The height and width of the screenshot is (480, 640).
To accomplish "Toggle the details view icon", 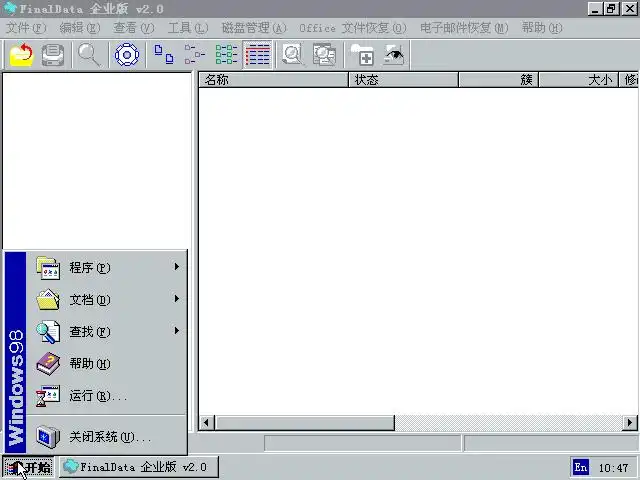I will [258, 54].
